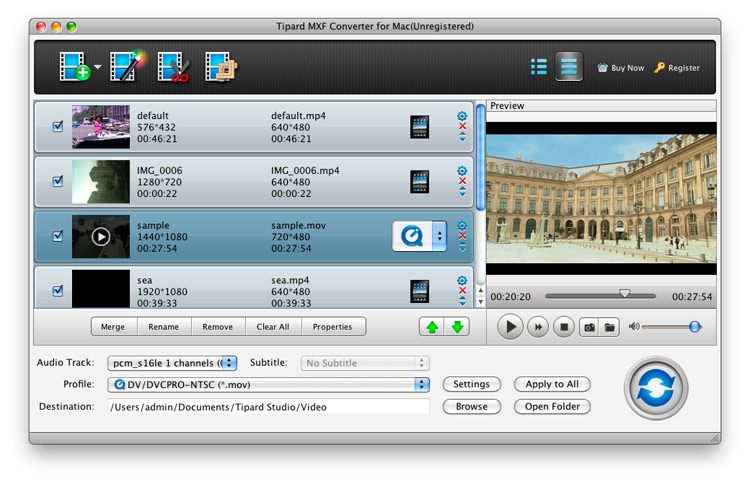Play the preview video
This screenshot has width=750, height=484.
(x=510, y=327)
